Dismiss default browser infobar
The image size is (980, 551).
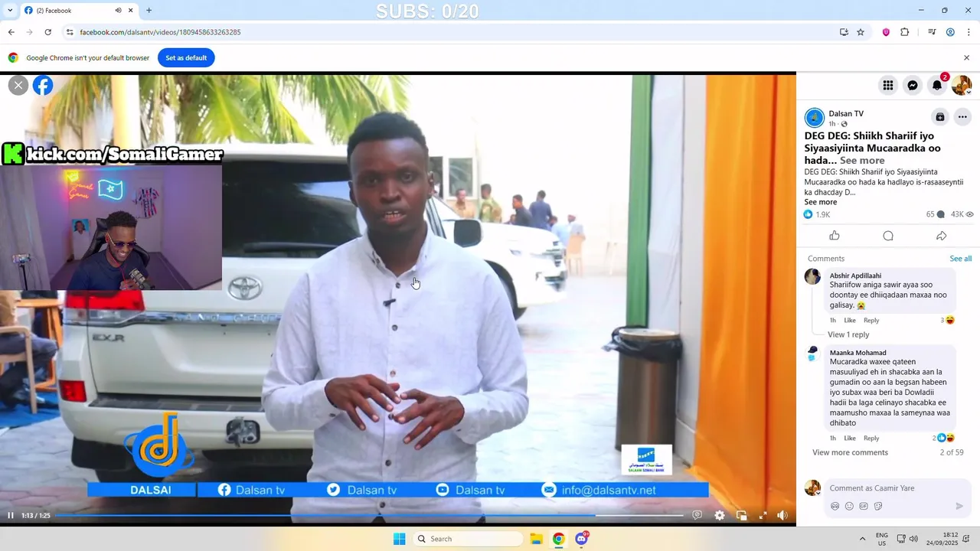point(966,57)
